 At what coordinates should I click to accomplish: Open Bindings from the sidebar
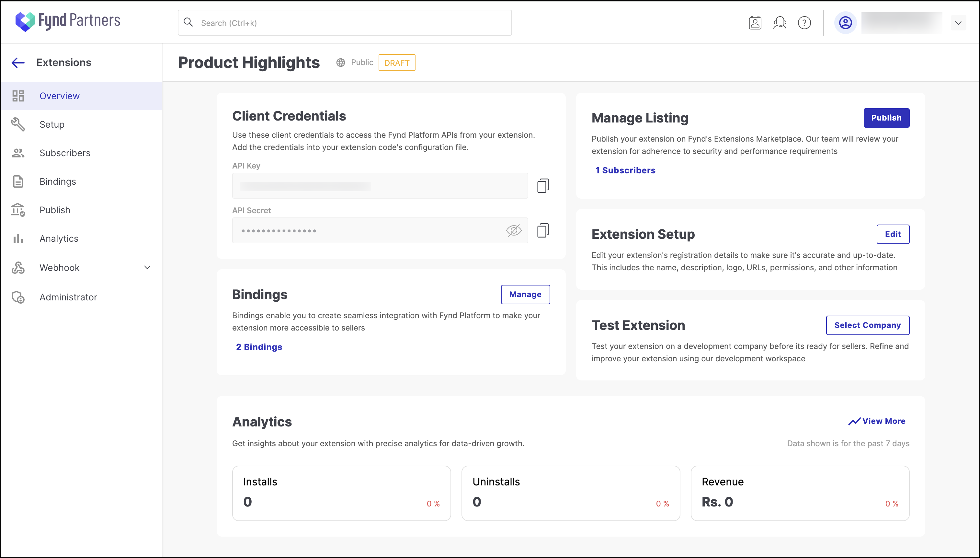coord(81,181)
